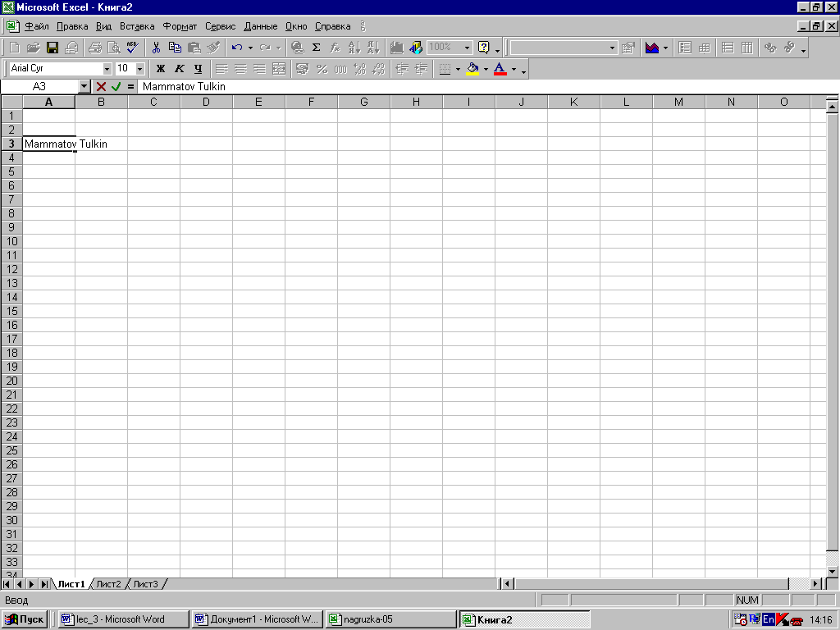The height and width of the screenshot is (630, 840).
Task: Open the Файл menu
Action: (37, 26)
